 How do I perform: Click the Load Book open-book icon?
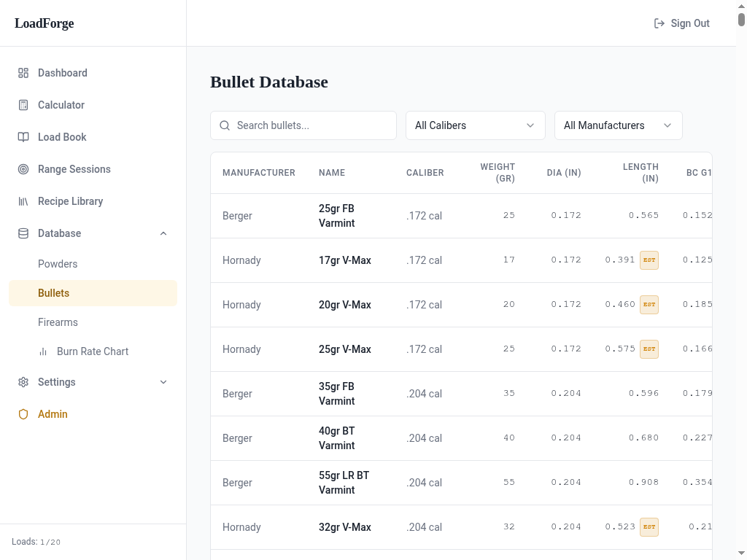[x=23, y=137]
